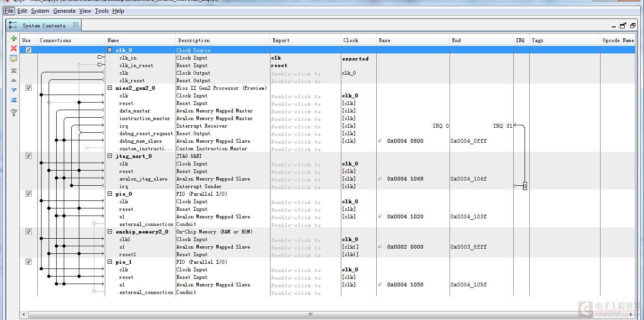Open the Edit menu
644x320 pixels.
22,10
